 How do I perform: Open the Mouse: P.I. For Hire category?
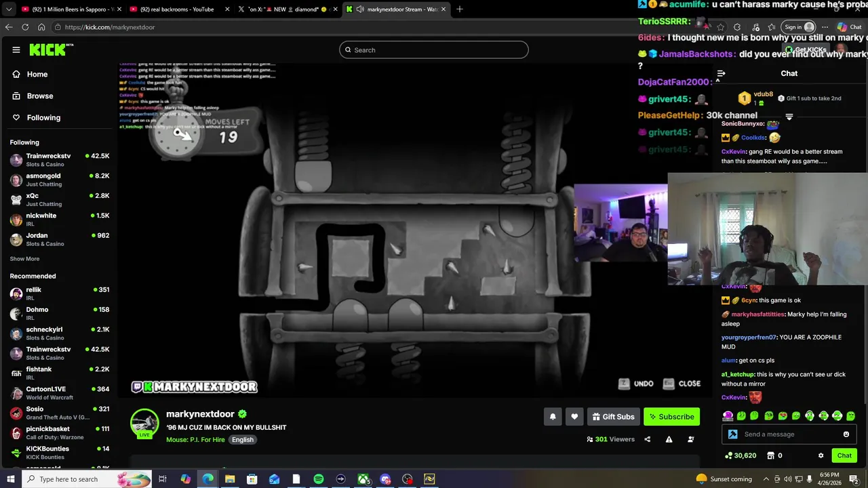[x=195, y=440]
